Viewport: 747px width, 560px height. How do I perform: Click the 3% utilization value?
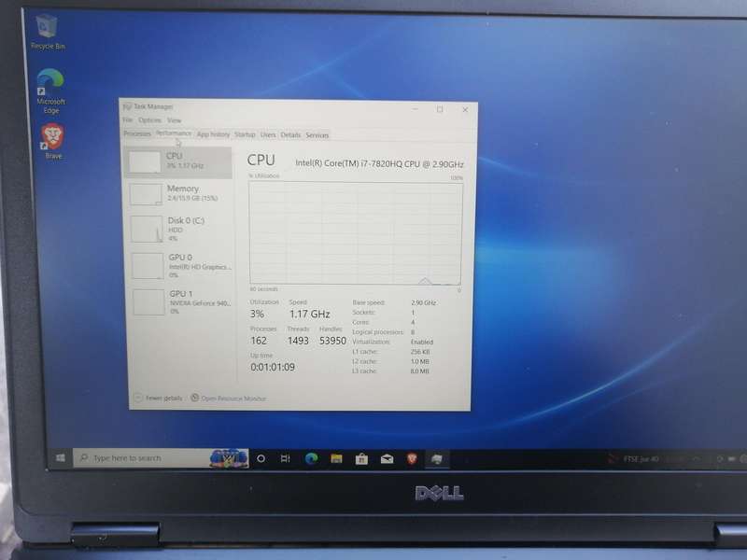[x=258, y=314]
